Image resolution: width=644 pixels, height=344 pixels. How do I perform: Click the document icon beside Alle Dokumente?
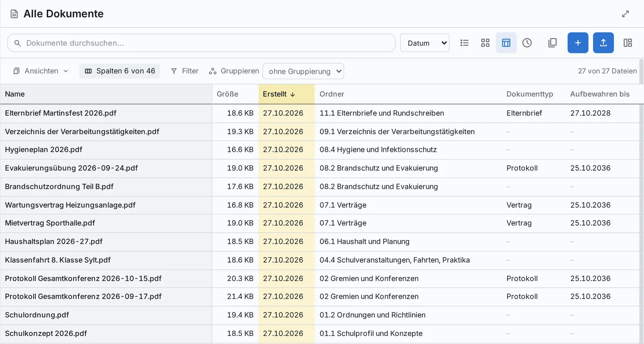coord(14,14)
